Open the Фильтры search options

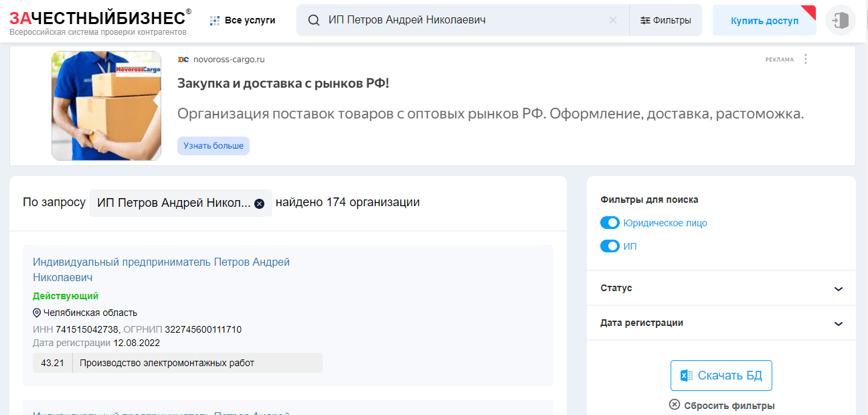click(x=665, y=20)
